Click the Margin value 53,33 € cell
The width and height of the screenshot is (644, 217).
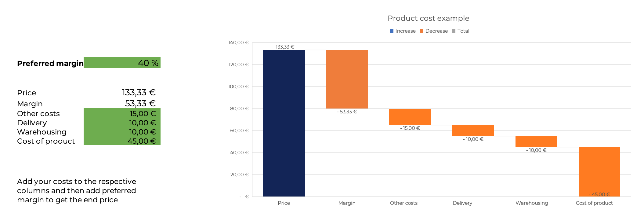tap(122, 103)
